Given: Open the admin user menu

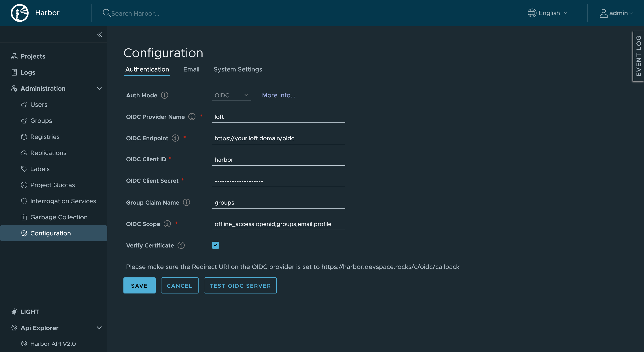Looking at the screenshot, I should click(616, 13).
